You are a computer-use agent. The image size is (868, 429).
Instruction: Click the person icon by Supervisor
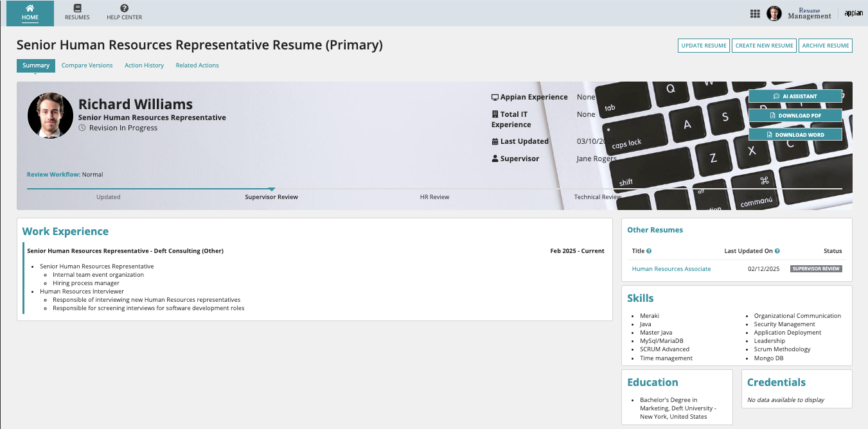click(x=495, y=159)
